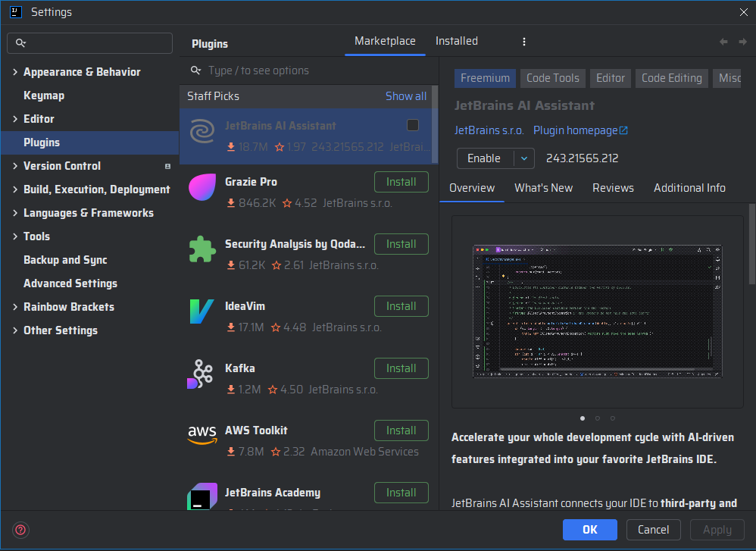This screenshot has width=756, height=551.
Task: Switch to the Installed plugins tab
Action: (x=457, y=41)
